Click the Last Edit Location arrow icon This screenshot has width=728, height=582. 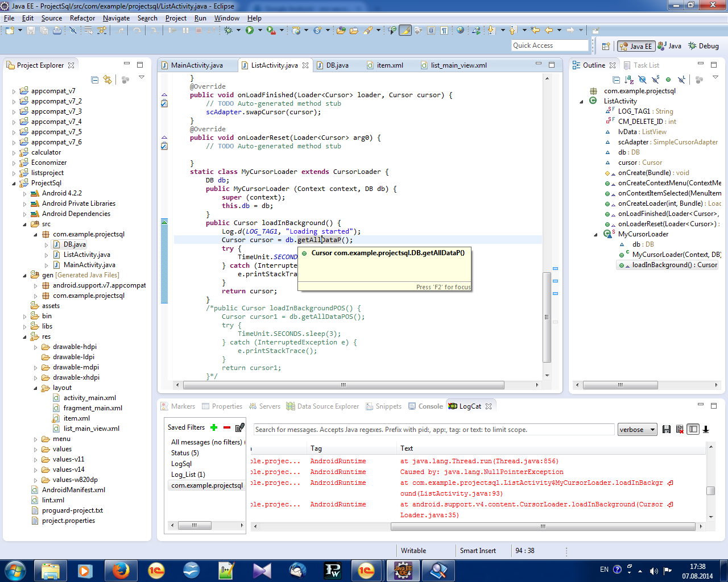point(535,30)
